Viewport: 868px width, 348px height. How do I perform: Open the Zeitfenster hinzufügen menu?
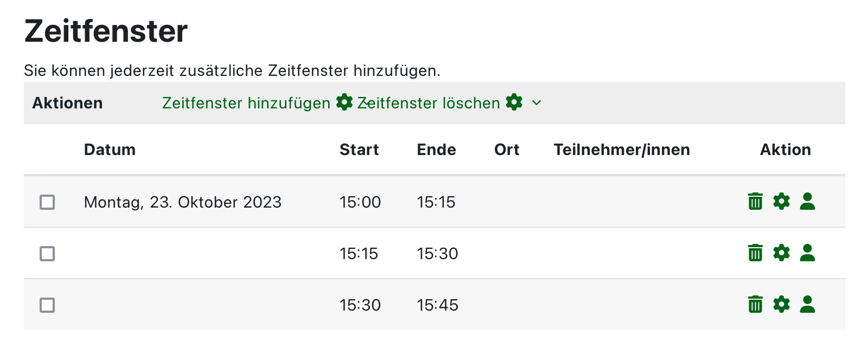click(x=246, y=103)
